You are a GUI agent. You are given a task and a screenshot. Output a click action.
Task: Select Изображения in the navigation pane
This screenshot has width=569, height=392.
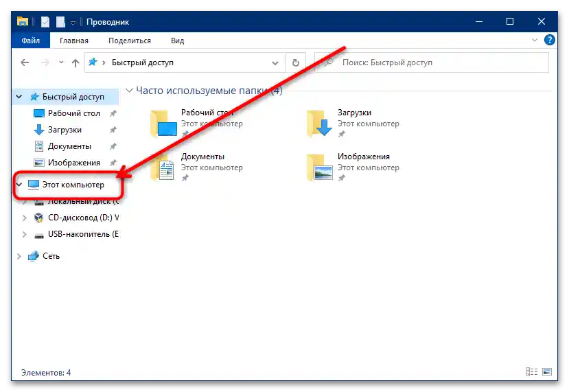[73, 163]
